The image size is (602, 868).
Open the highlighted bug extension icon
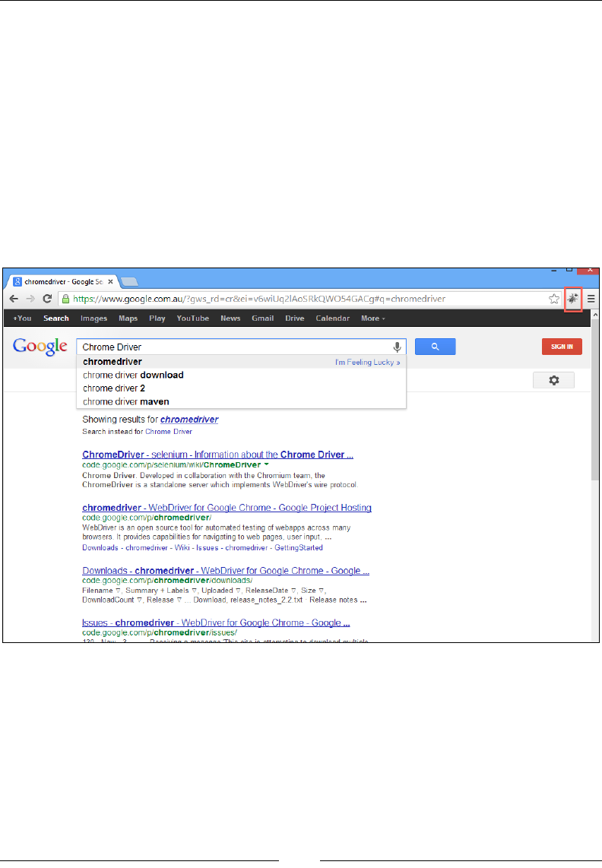(572, 299)
